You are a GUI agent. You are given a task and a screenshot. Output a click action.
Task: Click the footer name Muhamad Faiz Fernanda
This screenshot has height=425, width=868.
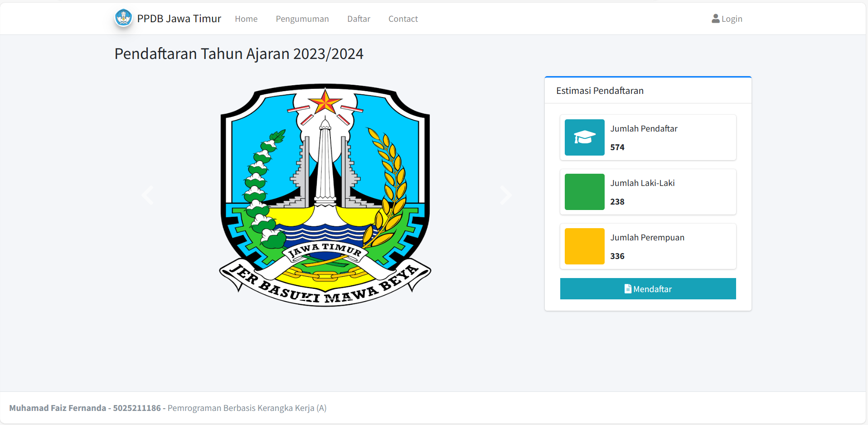click(58, 408)
